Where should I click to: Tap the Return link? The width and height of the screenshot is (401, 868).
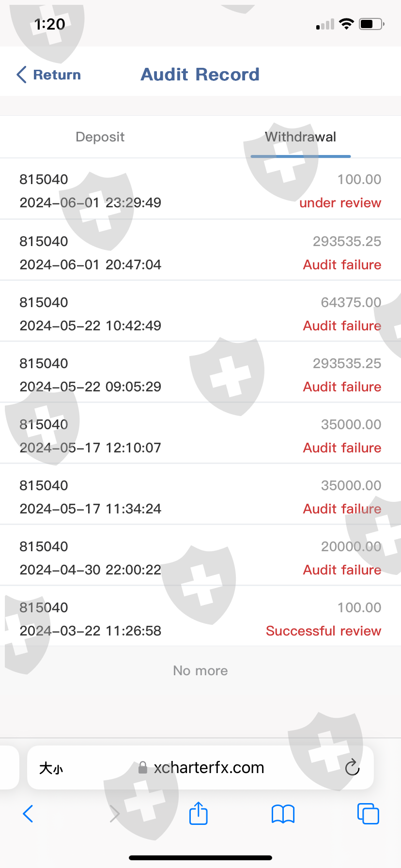(57, 75)
